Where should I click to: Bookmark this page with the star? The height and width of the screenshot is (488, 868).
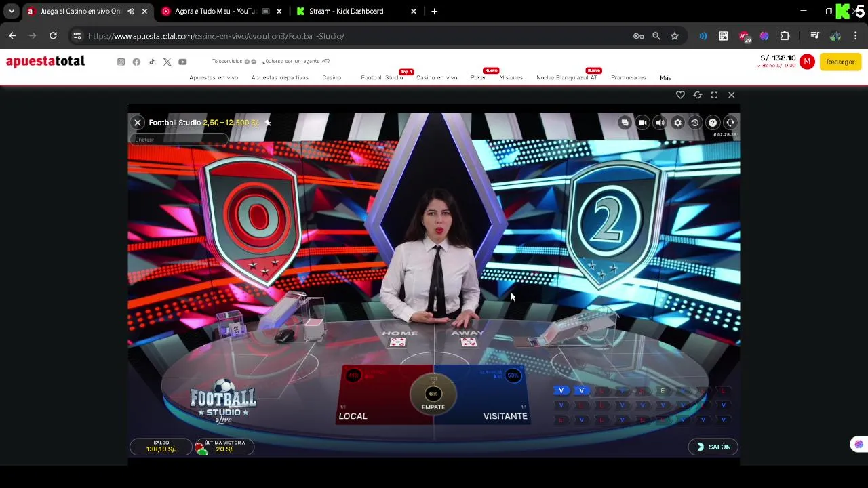click(x=675, y=36)
